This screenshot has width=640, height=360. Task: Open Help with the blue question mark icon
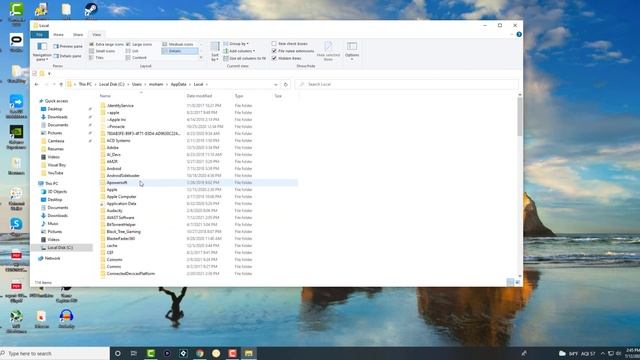pos(519,34)
